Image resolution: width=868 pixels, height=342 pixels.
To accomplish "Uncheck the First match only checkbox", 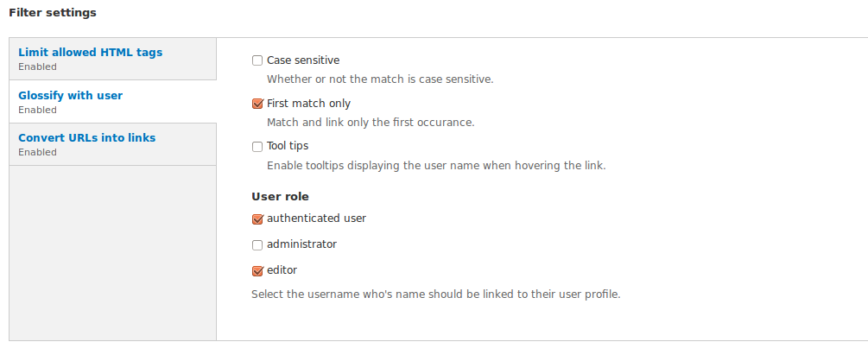I will coord(257,104).
